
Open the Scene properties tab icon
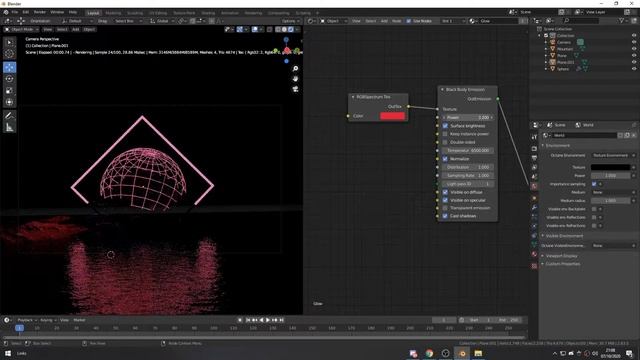[x=534, y=177]
